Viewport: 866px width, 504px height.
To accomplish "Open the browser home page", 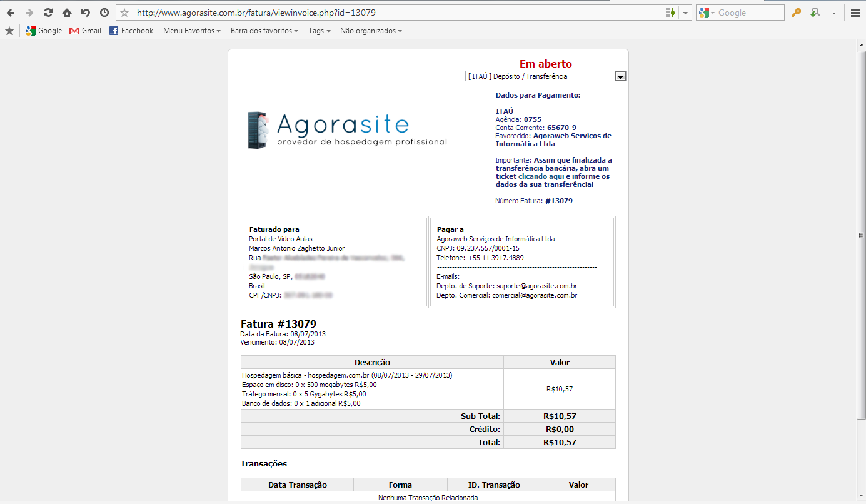I will pyautogui.click(x=67, y=13).
